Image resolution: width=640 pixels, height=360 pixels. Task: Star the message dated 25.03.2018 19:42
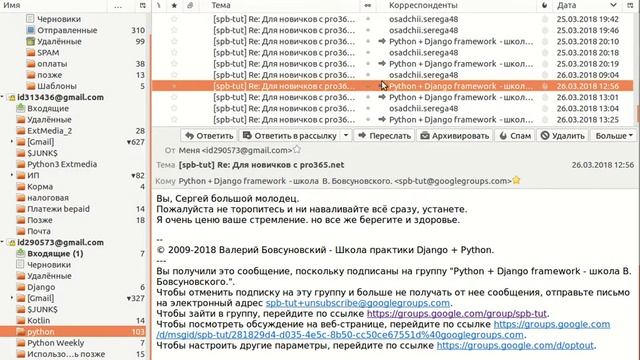click(174, 19)
